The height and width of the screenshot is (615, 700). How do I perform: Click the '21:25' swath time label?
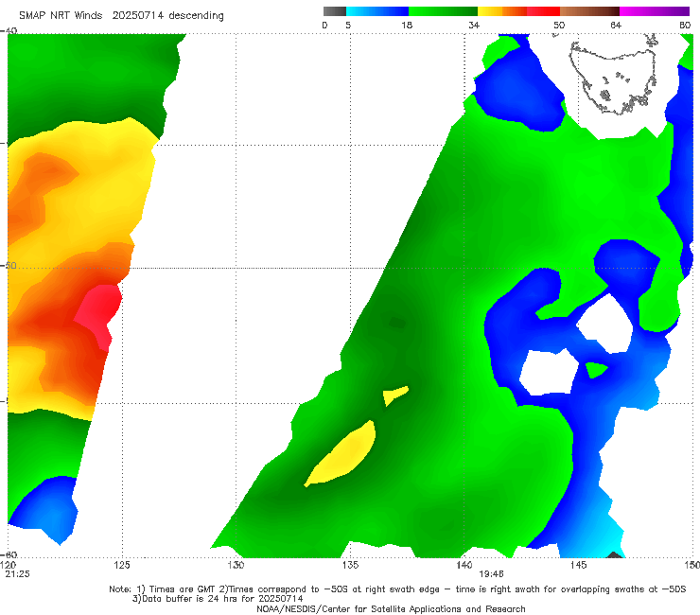pos(17,574)
